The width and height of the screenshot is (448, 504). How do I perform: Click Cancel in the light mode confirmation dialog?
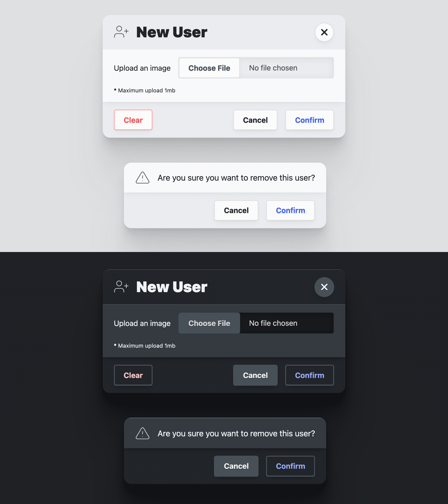click(x=236, y=210)
